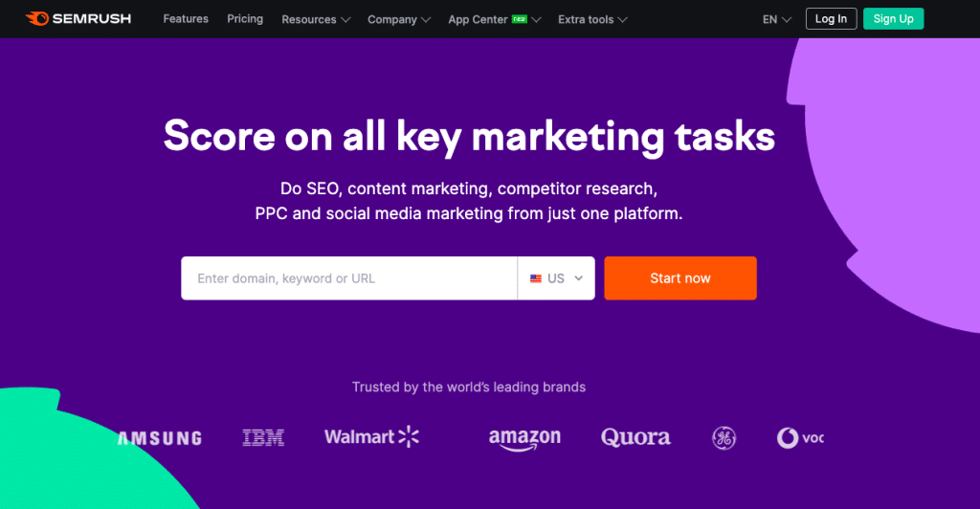Click the Amazon brand logo
Screen dimensions: 980x509
pos(524,438)
